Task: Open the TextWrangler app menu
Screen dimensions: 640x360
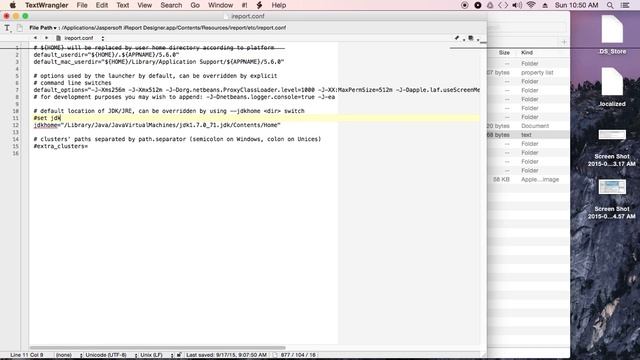Action: tap(47, 5)
